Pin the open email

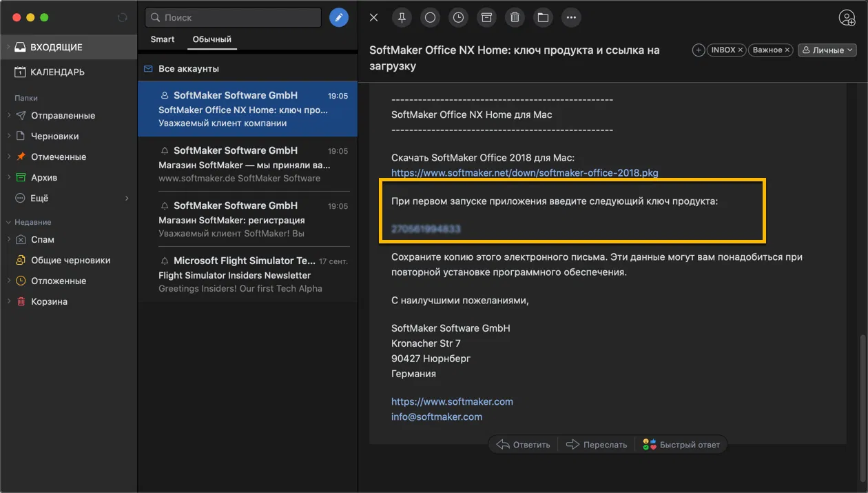point(402,17)
